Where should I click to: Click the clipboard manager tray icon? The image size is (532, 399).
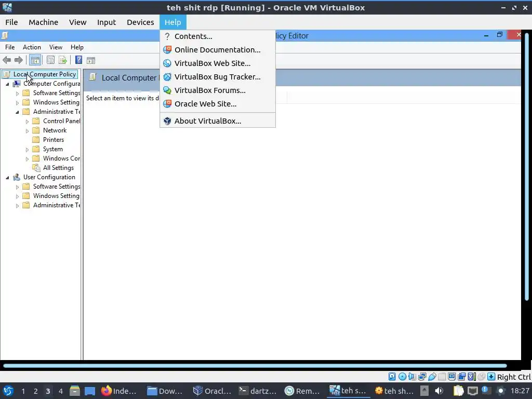(458, 391)
